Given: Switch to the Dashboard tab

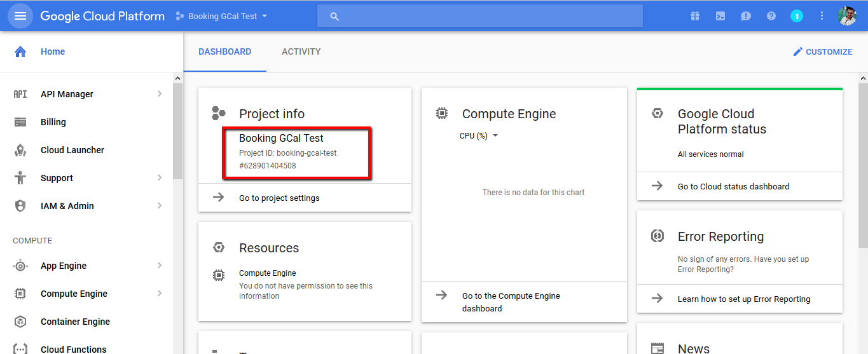Looking at the screenshot, I should tap(225, 51).
